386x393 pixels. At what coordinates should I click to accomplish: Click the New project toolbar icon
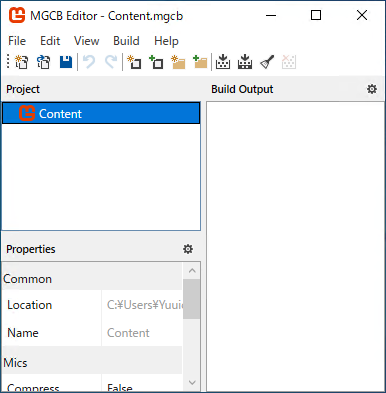(x=21, y=62)
